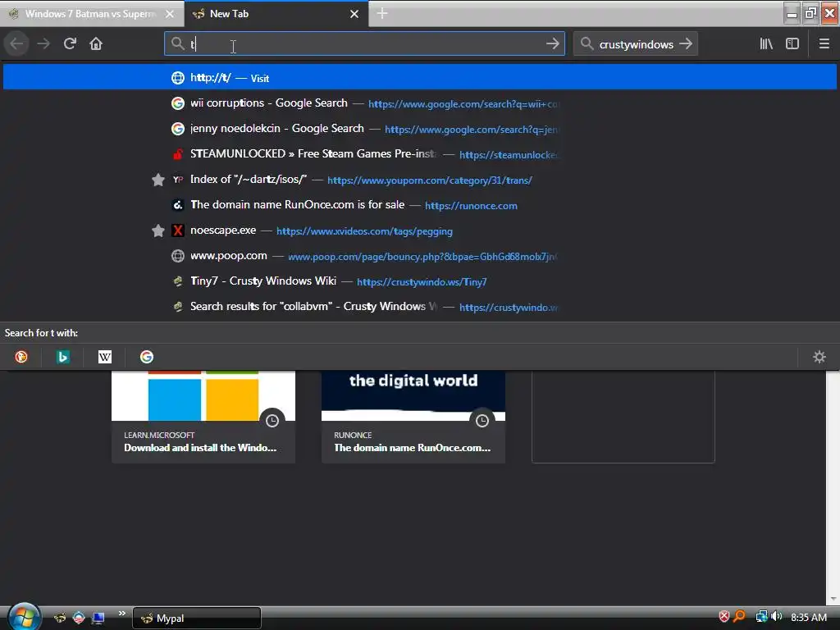The height and width of the screenshot is (630, 840).
Task: Open Tiny7 - Crusty Windows Wiki suggestion
Action: (x=420, y=281)
